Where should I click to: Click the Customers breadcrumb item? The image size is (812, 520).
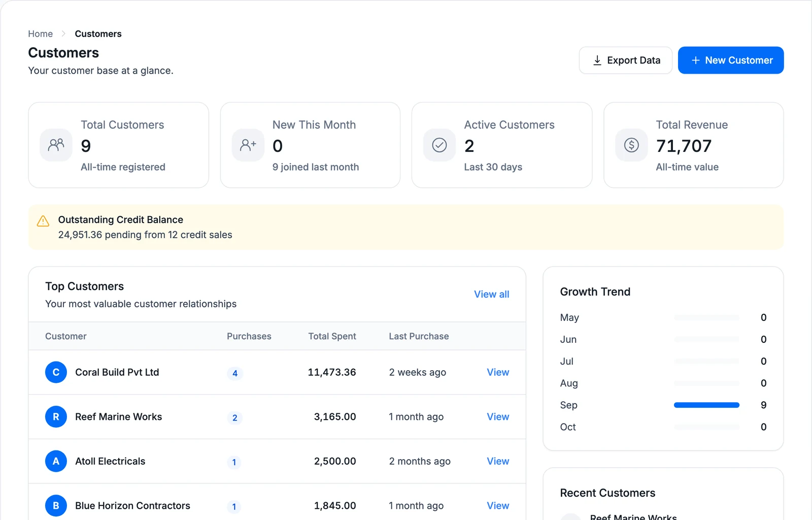click(x=98, y=34)
